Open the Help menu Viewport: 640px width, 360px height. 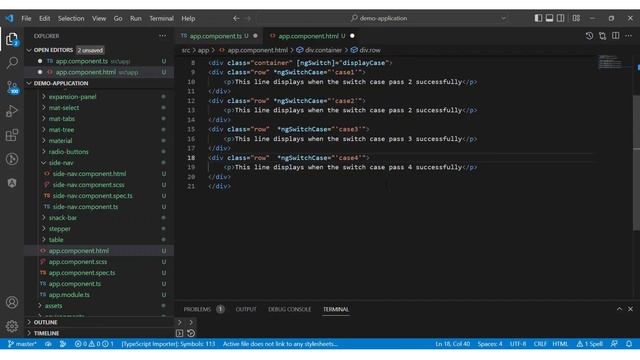188,18
